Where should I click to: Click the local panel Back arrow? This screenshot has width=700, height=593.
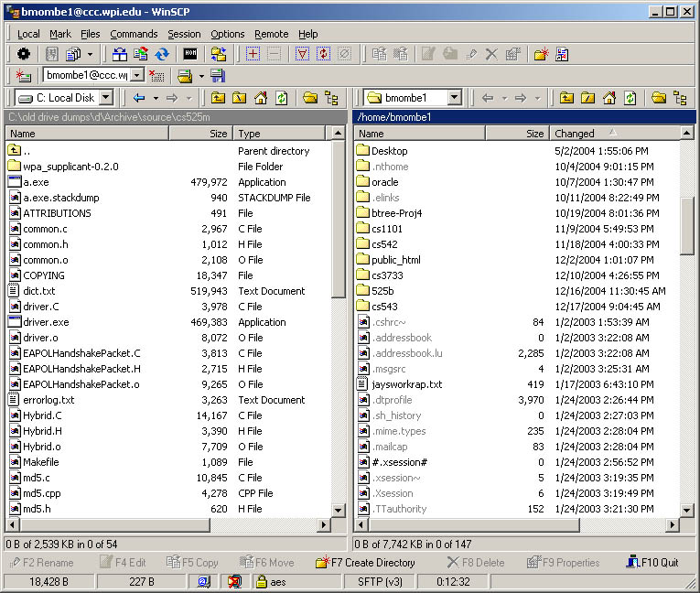click(139, 98)
